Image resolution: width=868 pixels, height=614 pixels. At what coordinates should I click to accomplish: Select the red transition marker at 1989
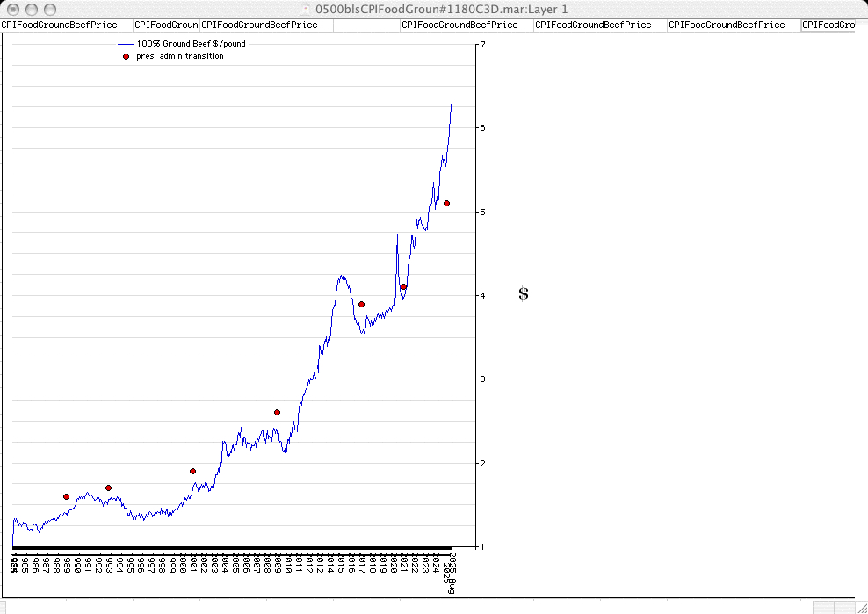click(x=66, y=497)
